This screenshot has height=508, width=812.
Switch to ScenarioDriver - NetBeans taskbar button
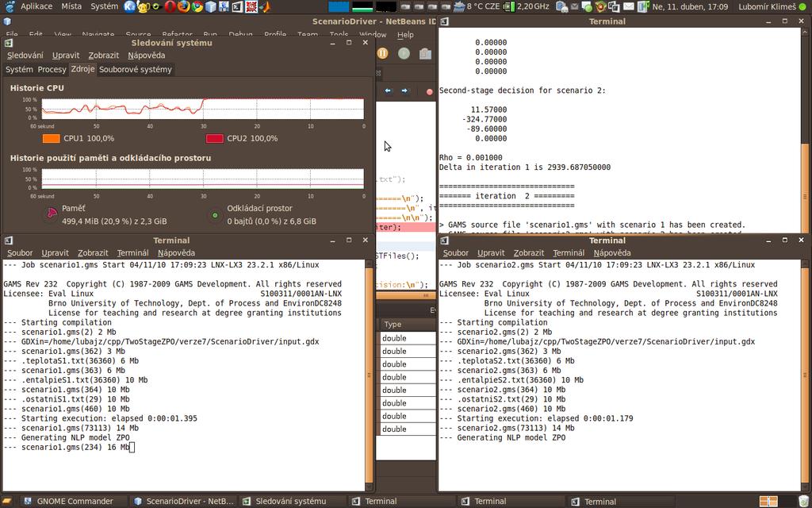point(184,502)
